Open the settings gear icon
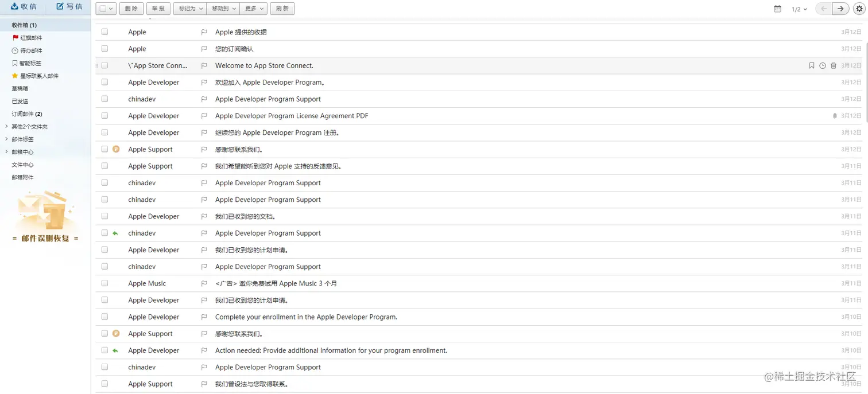 [x=859, y=9]
